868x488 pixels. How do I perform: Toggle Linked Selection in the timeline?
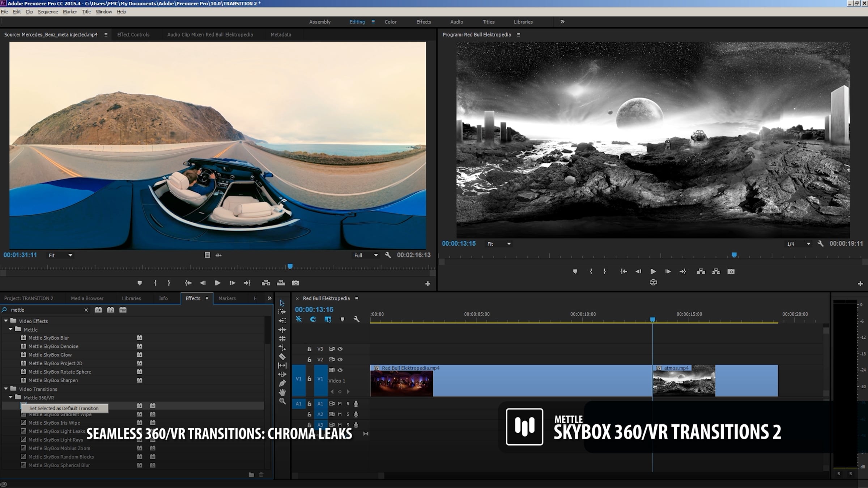coord(328,319)
